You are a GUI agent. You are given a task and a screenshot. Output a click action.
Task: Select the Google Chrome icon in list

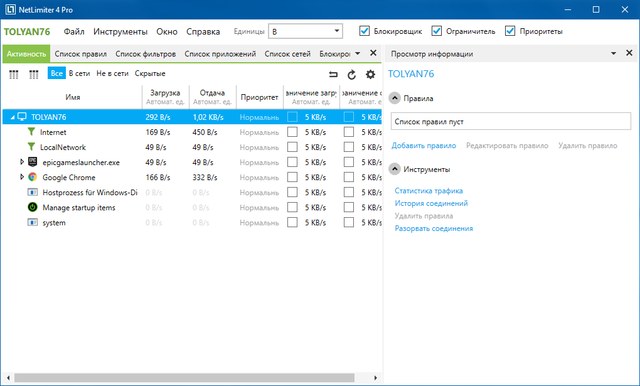click(33, 177)
